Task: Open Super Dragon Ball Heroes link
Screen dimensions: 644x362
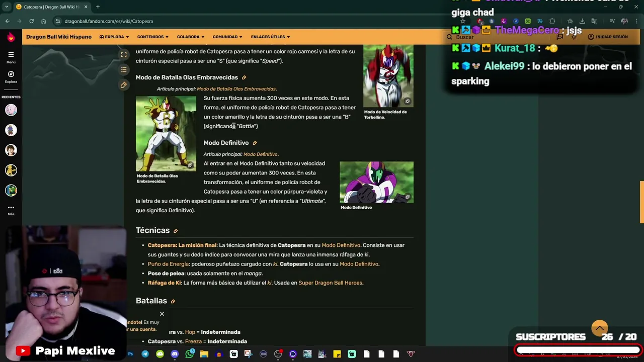Action: click(330, 283)
